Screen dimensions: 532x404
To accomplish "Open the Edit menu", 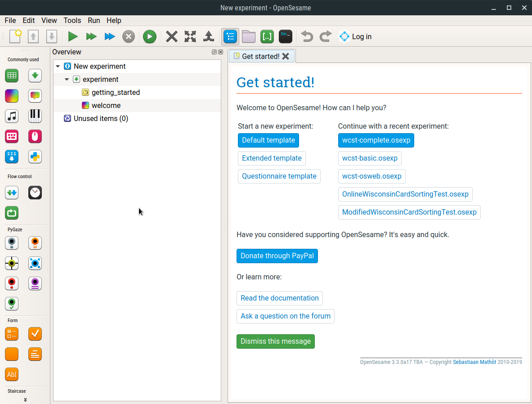I will [29, 20].
